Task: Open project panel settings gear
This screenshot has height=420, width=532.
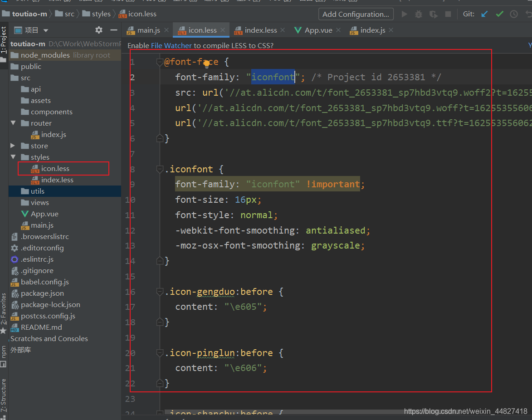Action: (99, 30)
